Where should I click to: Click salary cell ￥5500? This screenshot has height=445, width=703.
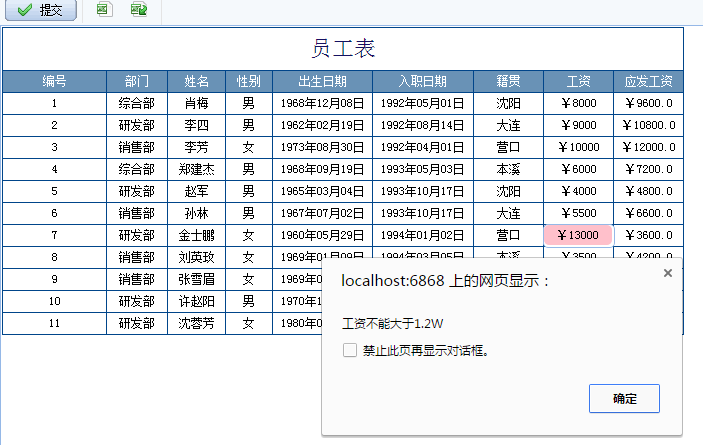tap(578, 213)
